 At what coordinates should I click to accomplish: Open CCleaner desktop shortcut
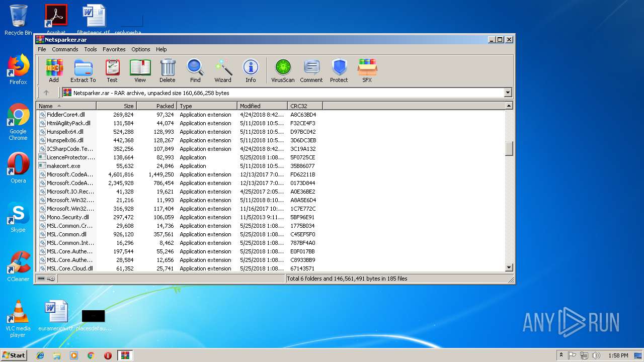click(x=18, y=266)
